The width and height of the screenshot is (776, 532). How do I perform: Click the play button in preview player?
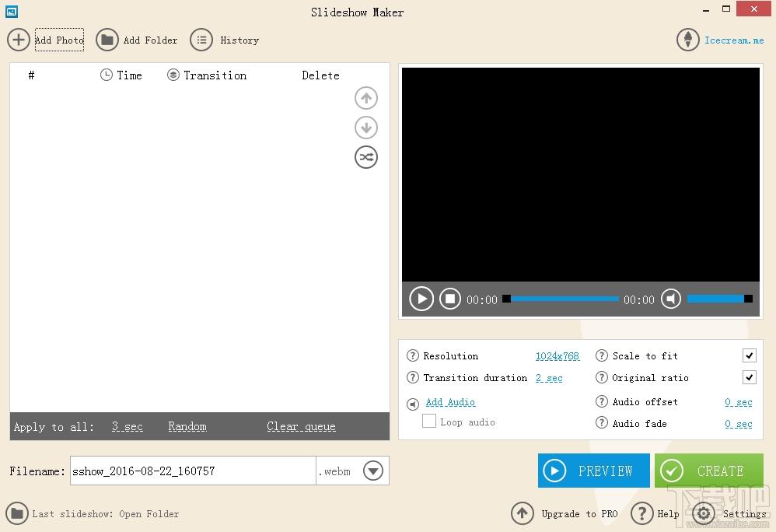tap(421, 299)
